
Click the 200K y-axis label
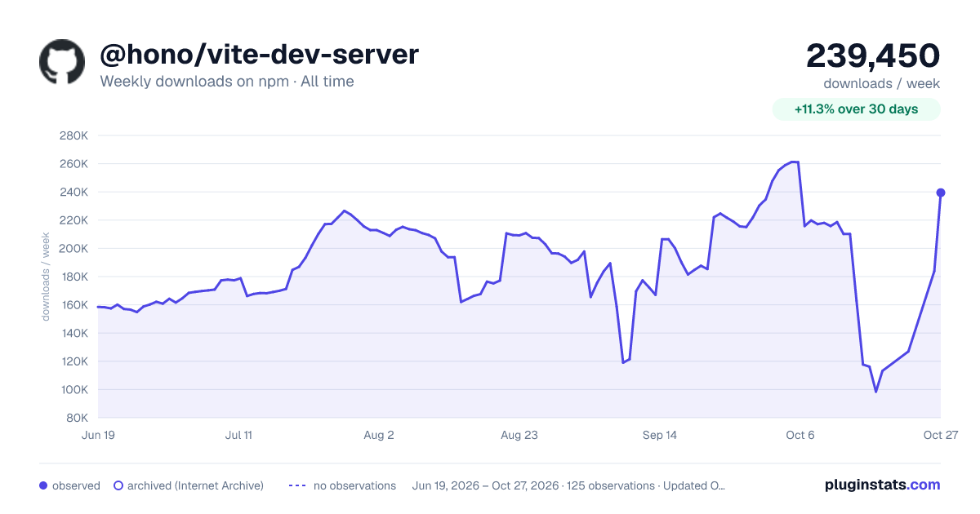(x=73, y=249)
